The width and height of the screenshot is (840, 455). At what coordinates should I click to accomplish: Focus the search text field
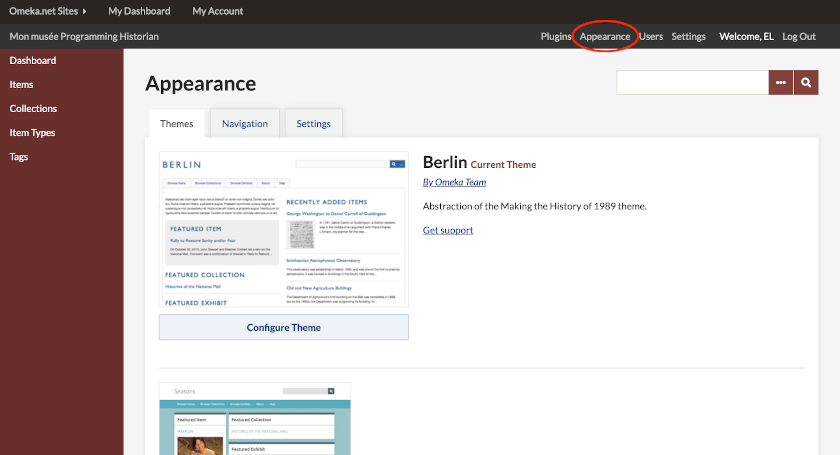coord(692,83)
